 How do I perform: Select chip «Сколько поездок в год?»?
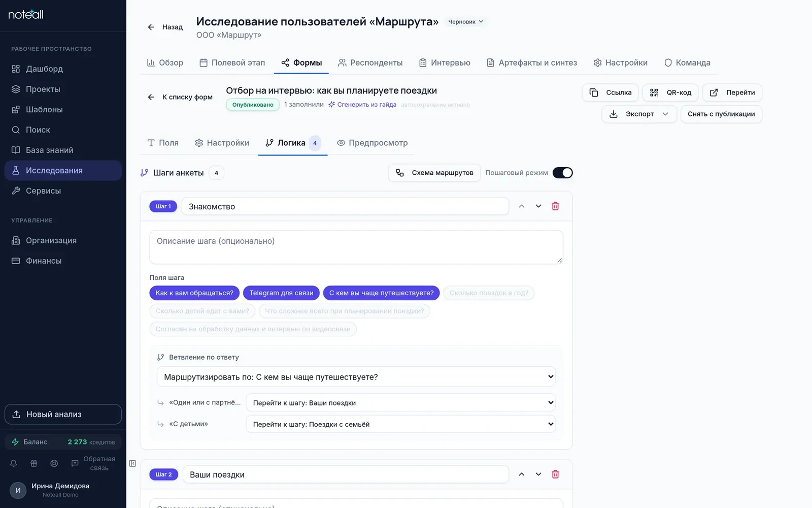point(489,293)
